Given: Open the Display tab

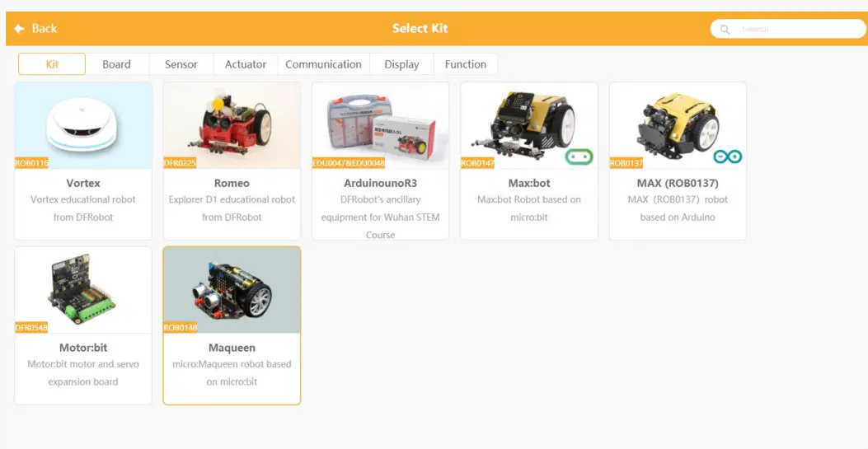Looking at the screenshot, I should click(401, 64).
